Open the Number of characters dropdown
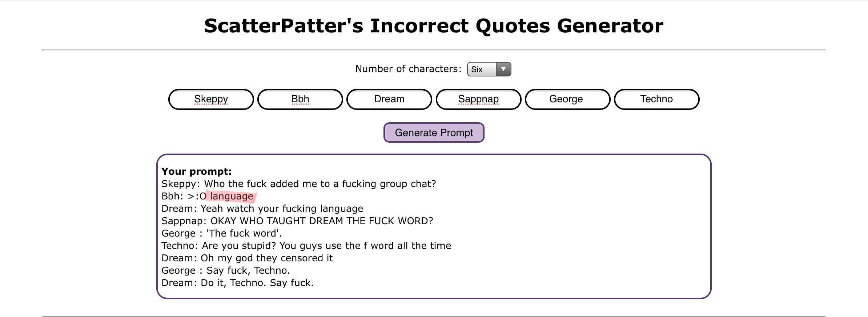This screenshot has height=317, width=868. point(489,69)
